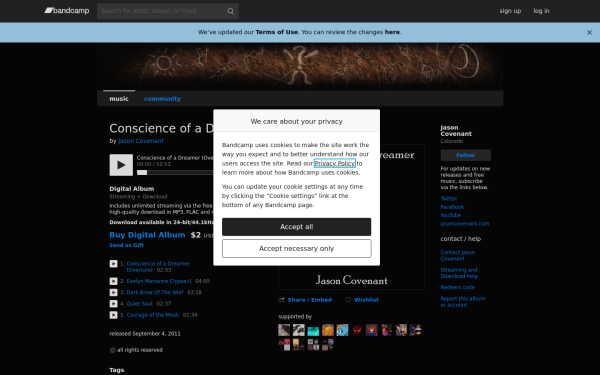Open track title Dark Brew Of The Wolf
Screen dimensions: 600x375
155,292
